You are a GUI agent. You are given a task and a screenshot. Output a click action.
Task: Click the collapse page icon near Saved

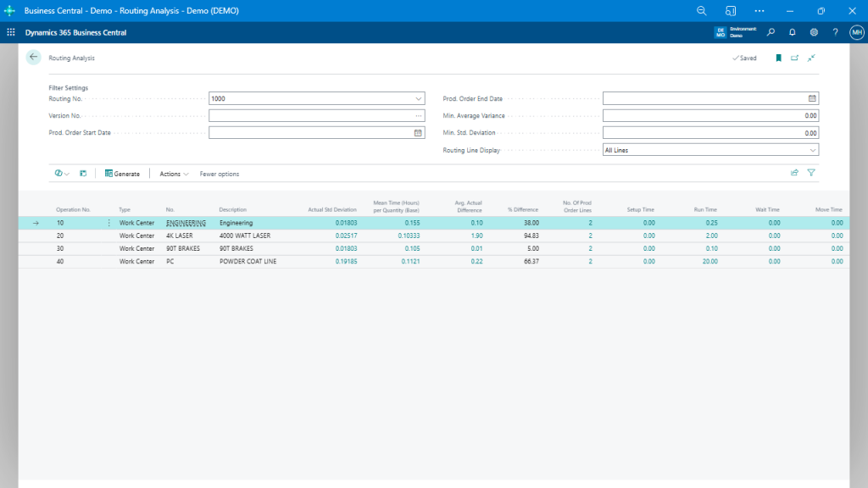(x=810, y=58)
